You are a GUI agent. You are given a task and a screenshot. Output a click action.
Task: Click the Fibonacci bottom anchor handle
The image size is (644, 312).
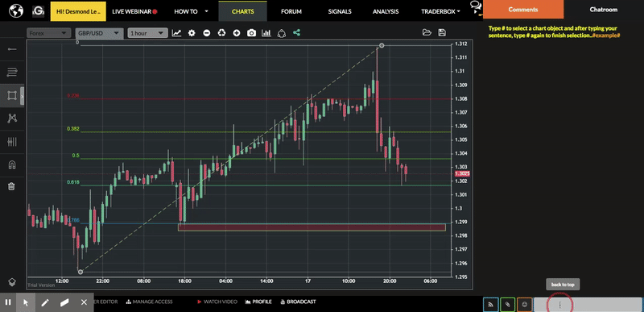point(80,272)
